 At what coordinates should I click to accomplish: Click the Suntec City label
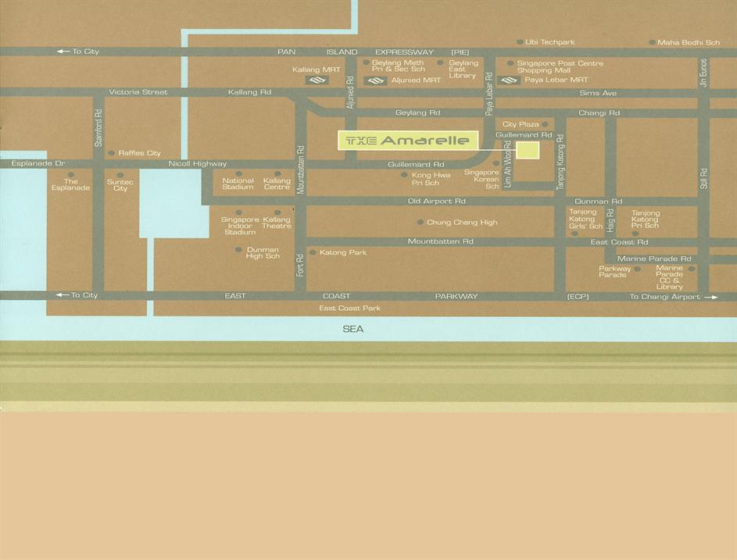tap(120, 185)
